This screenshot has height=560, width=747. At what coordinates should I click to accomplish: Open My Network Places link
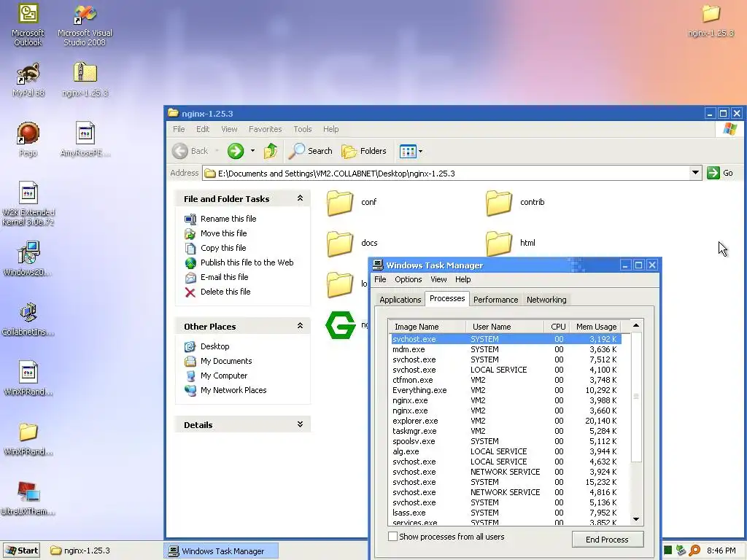tap(233, 390)
